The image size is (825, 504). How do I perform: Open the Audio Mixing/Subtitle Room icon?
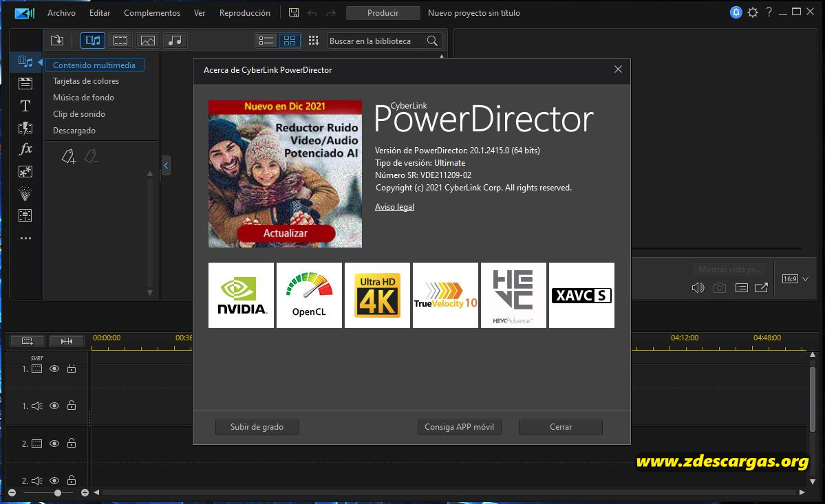(x=25, y=215)
